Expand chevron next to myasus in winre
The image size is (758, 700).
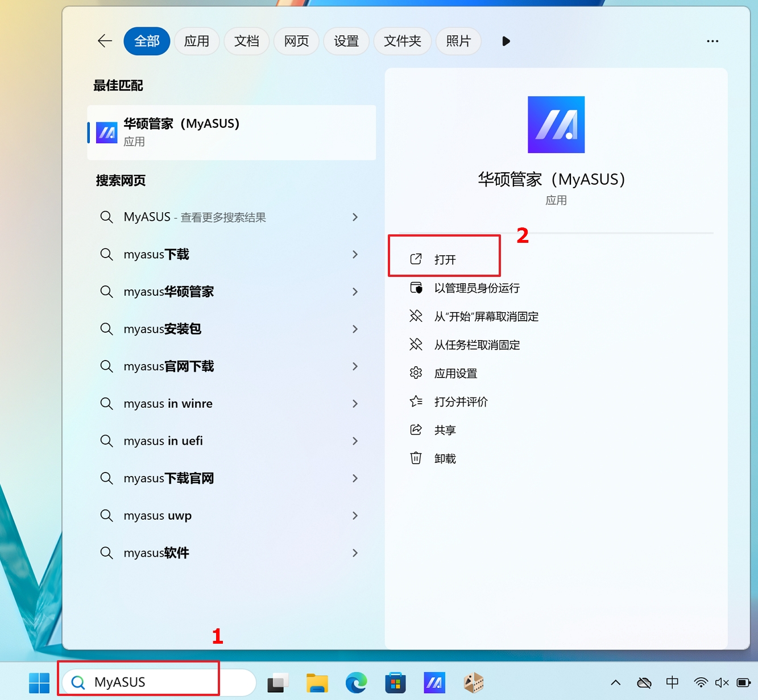355,404
